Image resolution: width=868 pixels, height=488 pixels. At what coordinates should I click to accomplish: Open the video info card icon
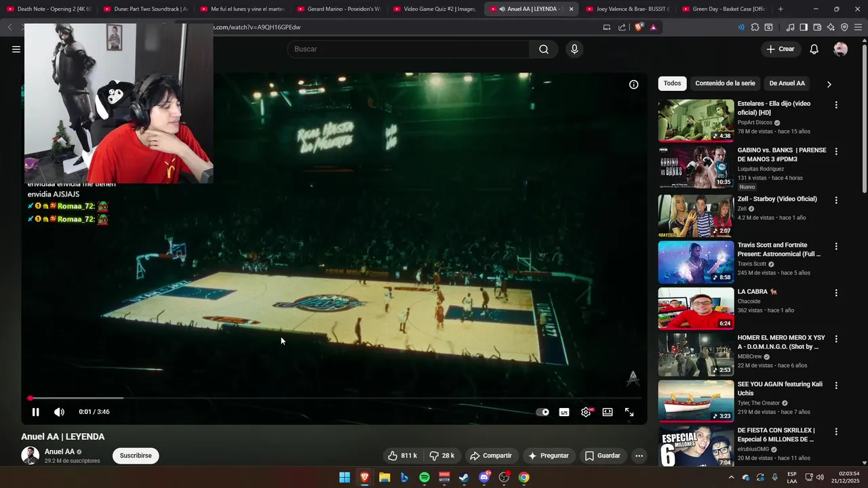pyautogui.click(x=633, y=85)
